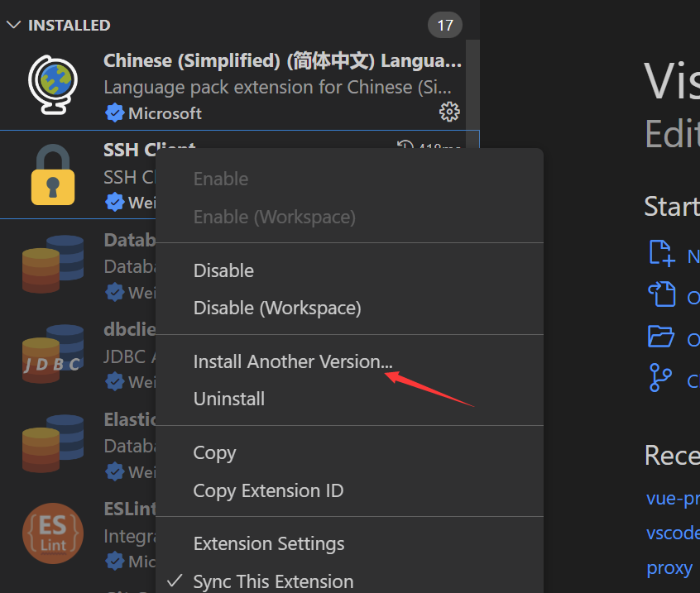
Task: Open Extension Settings from the menu
Action: 268,543
